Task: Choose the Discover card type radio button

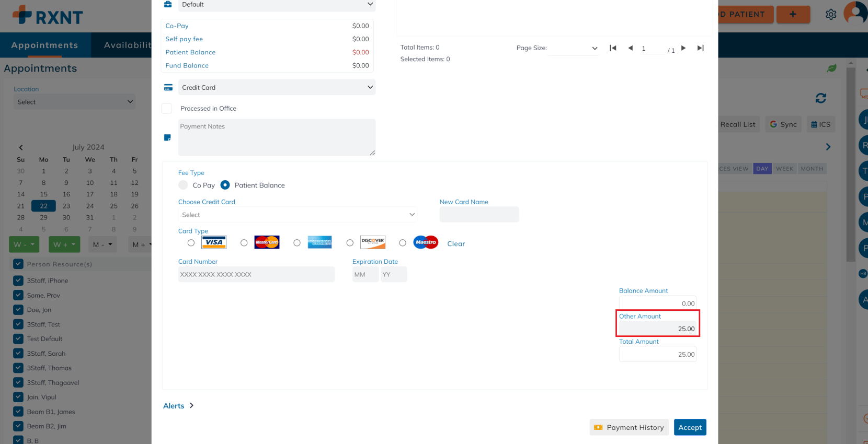Action: click(x=350, y=243)
